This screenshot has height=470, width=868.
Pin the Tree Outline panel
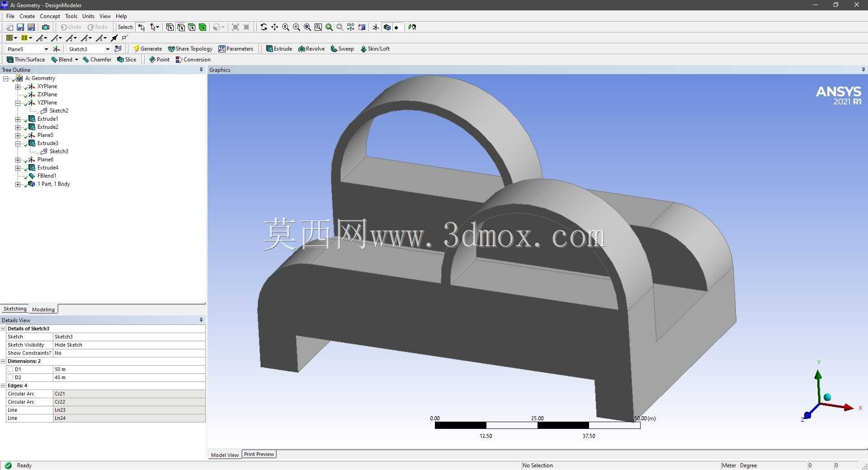click(201, 70)
